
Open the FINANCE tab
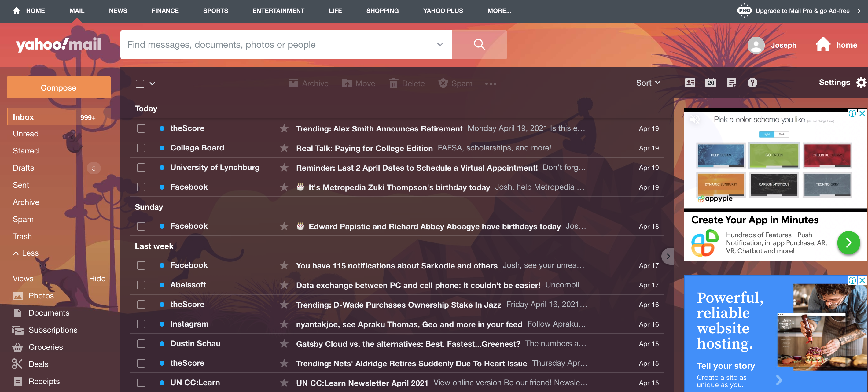point(165,10)
